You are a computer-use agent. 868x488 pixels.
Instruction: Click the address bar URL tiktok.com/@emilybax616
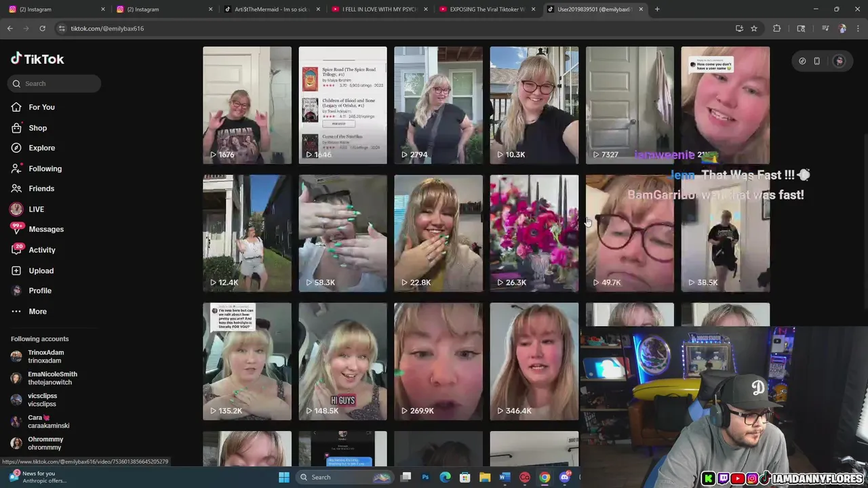[x=107, y=28]
